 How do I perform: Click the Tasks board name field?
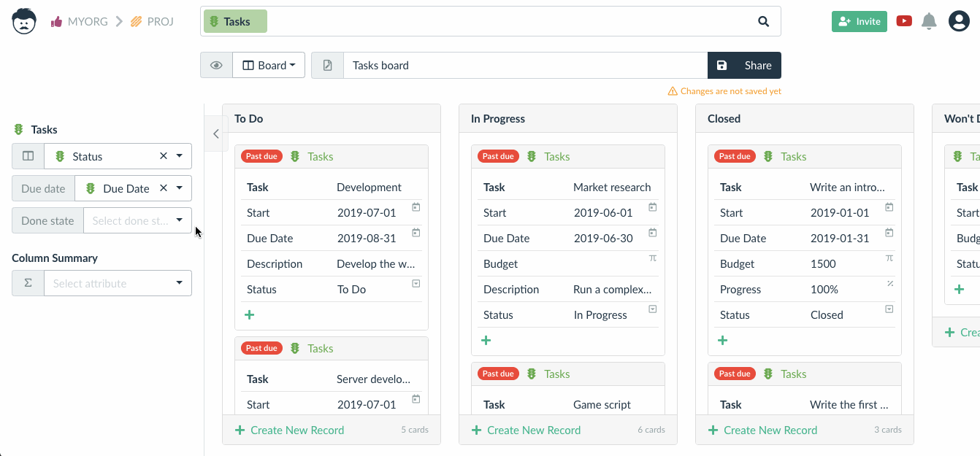coord(525,65)
